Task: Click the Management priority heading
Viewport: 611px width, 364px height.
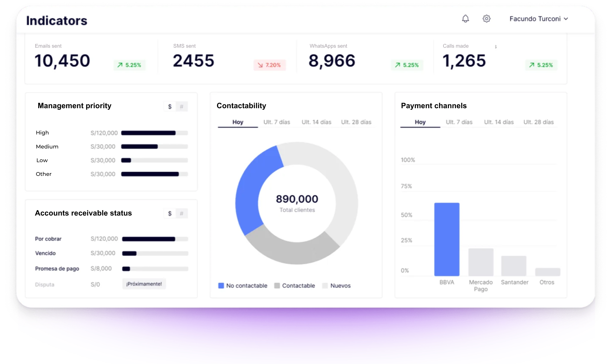Action: 75,106
